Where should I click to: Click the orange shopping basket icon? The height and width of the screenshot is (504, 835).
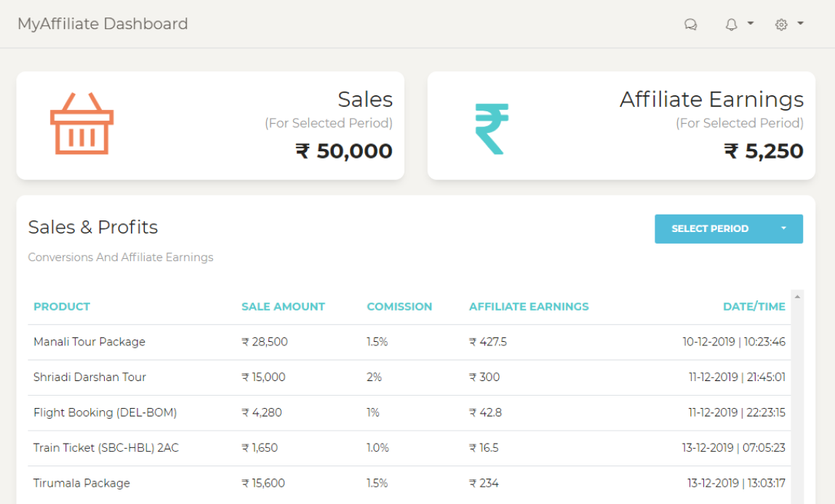81,124
